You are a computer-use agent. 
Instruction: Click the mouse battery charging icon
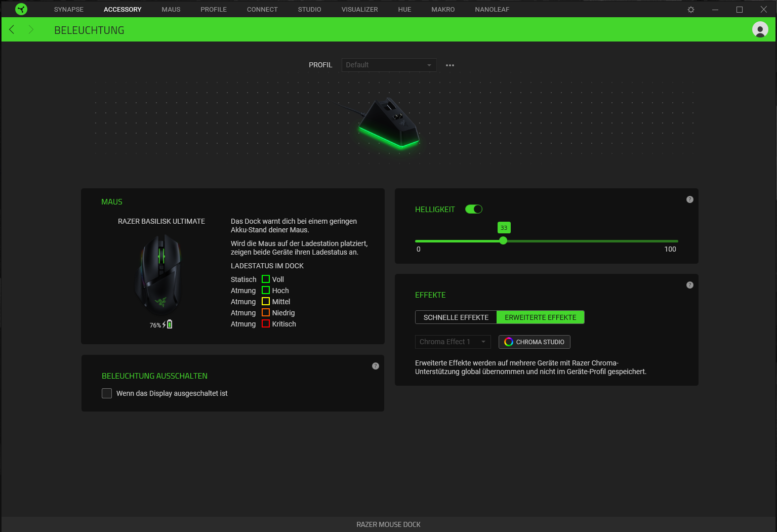point(168,324)
